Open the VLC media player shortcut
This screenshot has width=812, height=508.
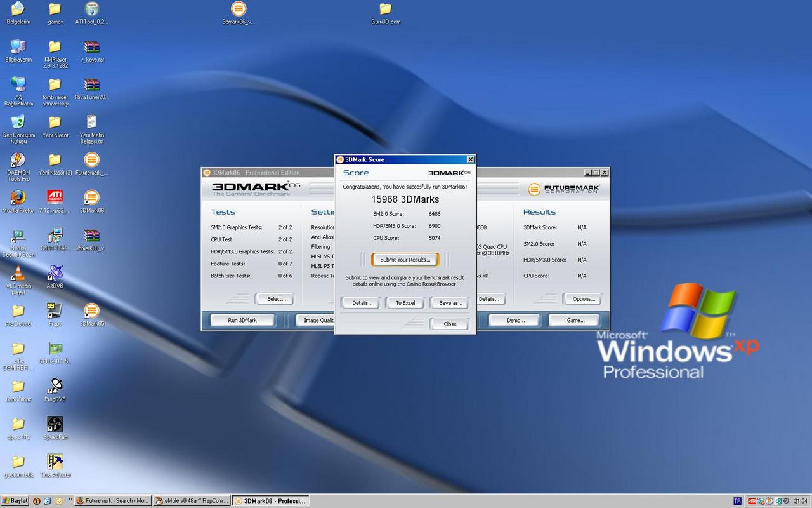[x=18, y=279]
